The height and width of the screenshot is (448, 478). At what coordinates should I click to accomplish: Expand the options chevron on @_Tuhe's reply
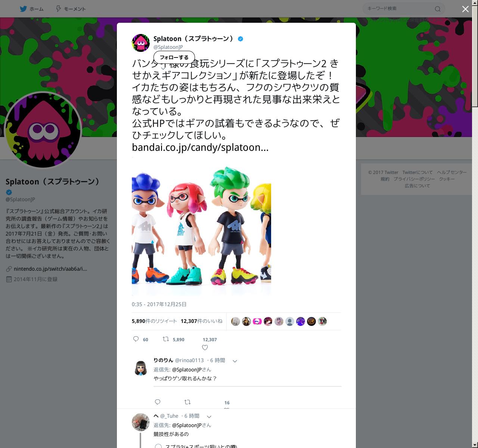[209, 417]
